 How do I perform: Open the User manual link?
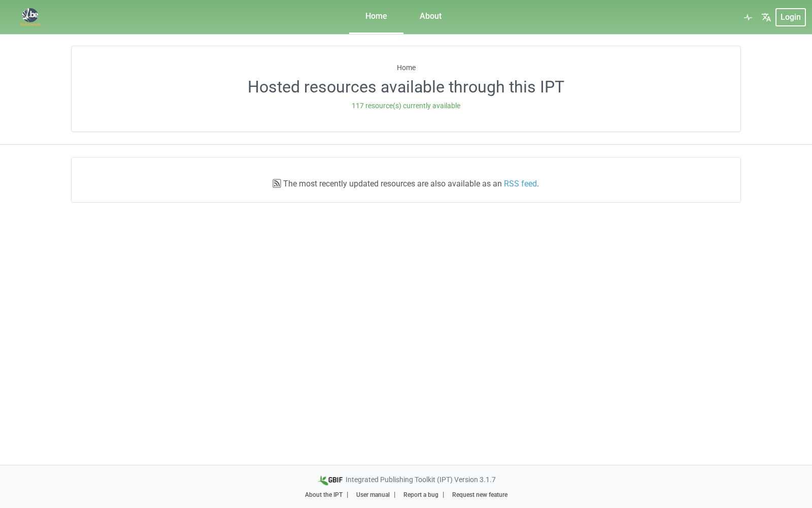373,495
